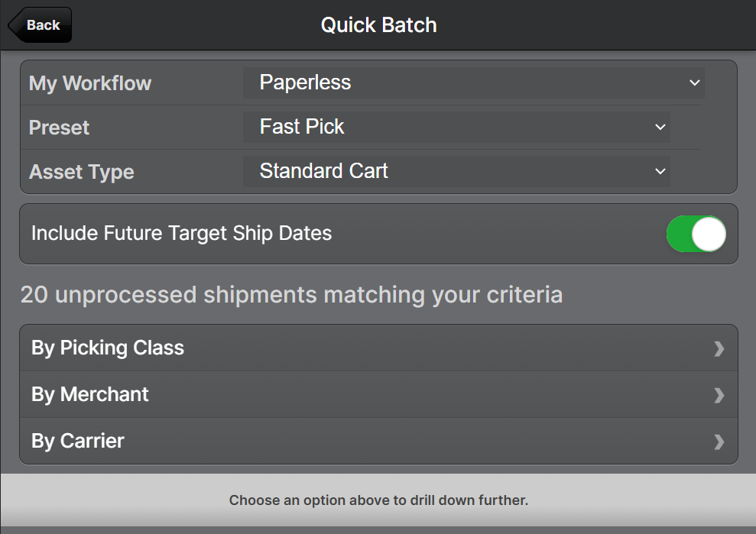This screenshot has height=534, width=756.
Task: Click the Asset Type dropdown caret icon
Action: [x=660, y=171]
